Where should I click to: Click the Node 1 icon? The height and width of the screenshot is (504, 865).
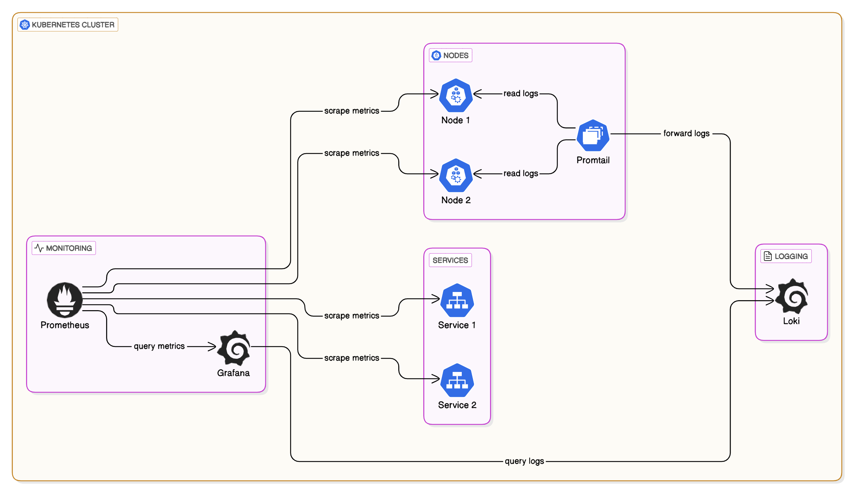click(x=456, y=96)
